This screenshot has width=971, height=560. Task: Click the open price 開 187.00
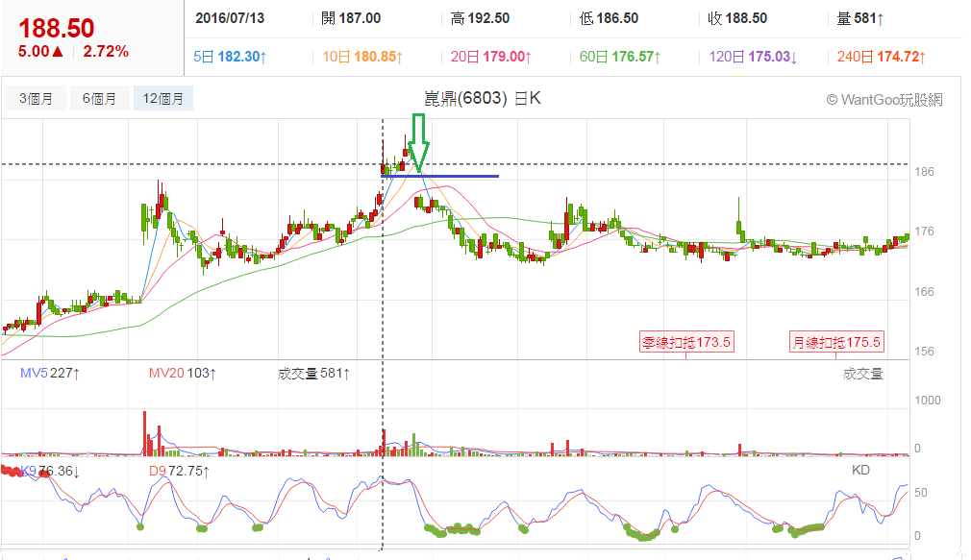(x=351, y=18)
